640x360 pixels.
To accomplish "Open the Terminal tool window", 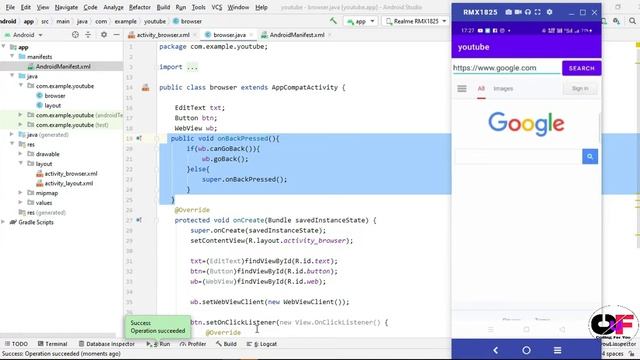I will click(52, 344).
